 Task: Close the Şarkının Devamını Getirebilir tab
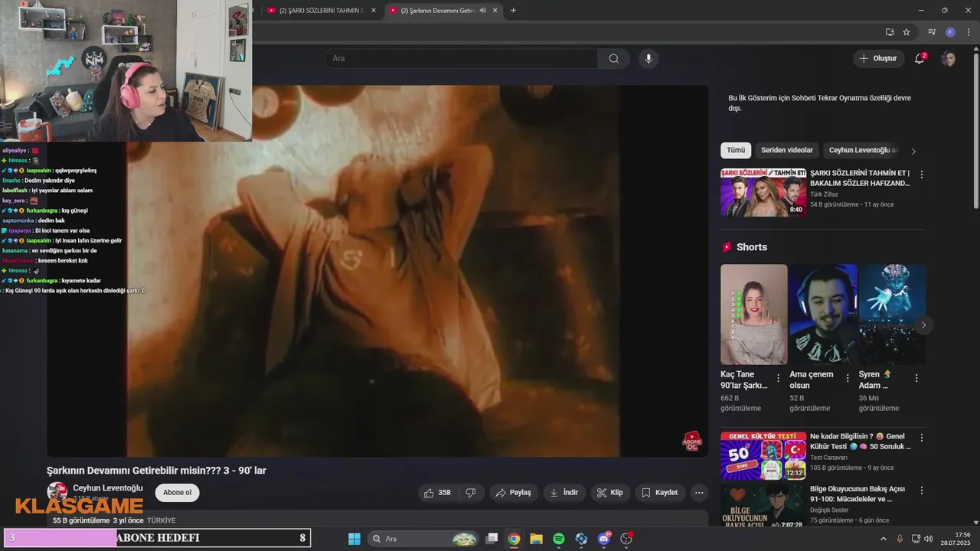pyautogui.click(x=495, y=11)
